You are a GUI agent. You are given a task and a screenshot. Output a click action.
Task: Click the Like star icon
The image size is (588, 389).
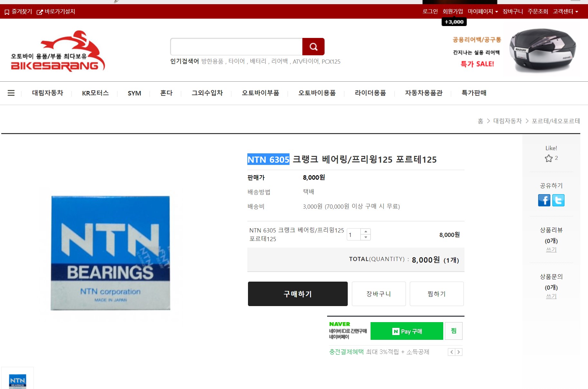click(548, 158)
